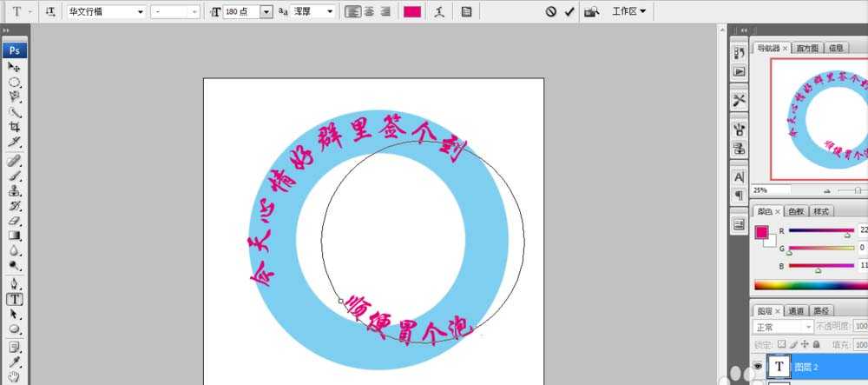Screen dimensions: 868x385
Task: Select the Horizontal Type tool in toolbox
Action: pyautogui.click(x=15, y=298)
